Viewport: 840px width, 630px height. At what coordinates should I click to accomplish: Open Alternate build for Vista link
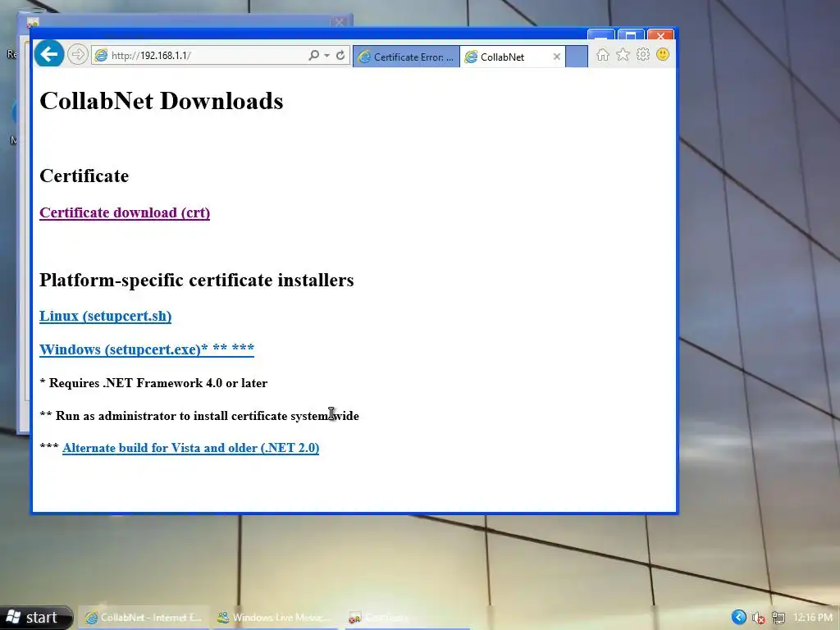click(x=190, y=448)
